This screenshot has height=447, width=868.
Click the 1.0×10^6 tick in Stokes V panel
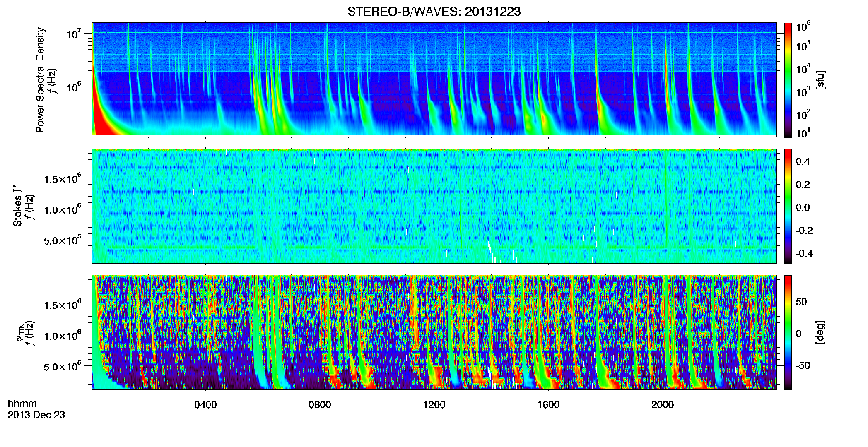click(x=63, y=209)
